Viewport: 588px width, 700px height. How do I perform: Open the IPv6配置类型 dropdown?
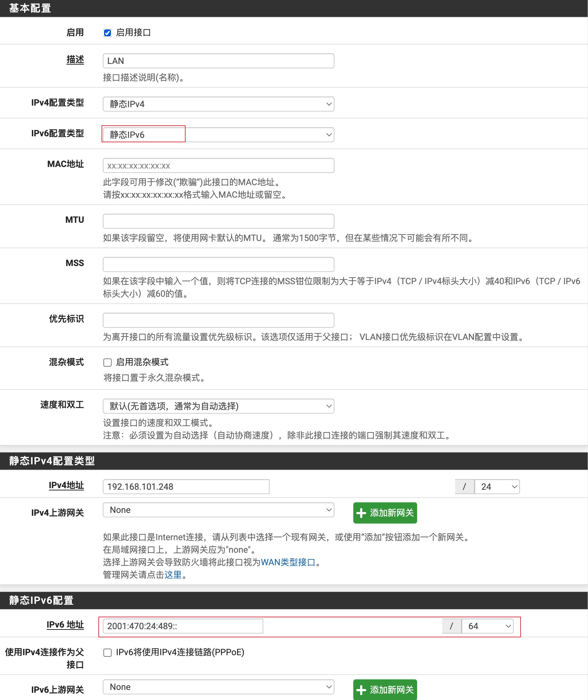point(218,135)
